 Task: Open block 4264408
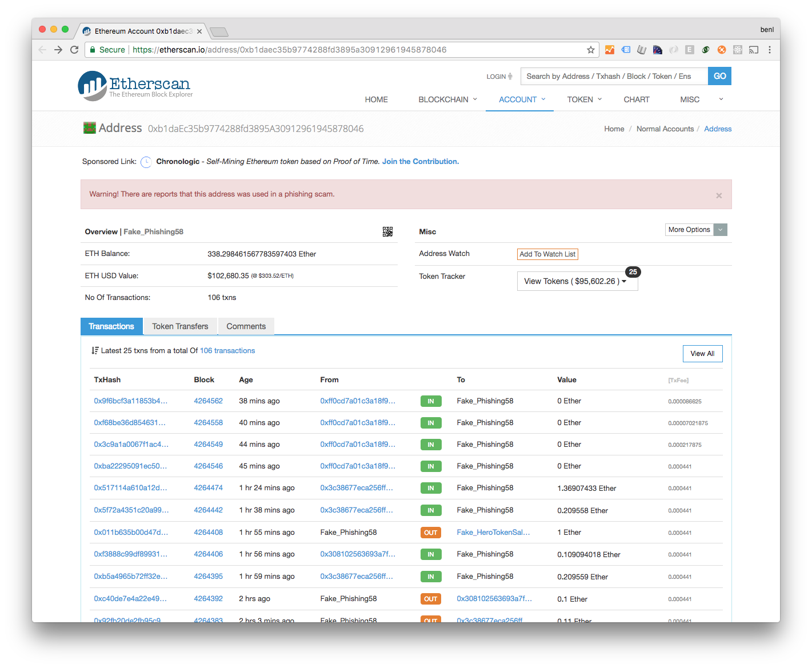(208, 533)
